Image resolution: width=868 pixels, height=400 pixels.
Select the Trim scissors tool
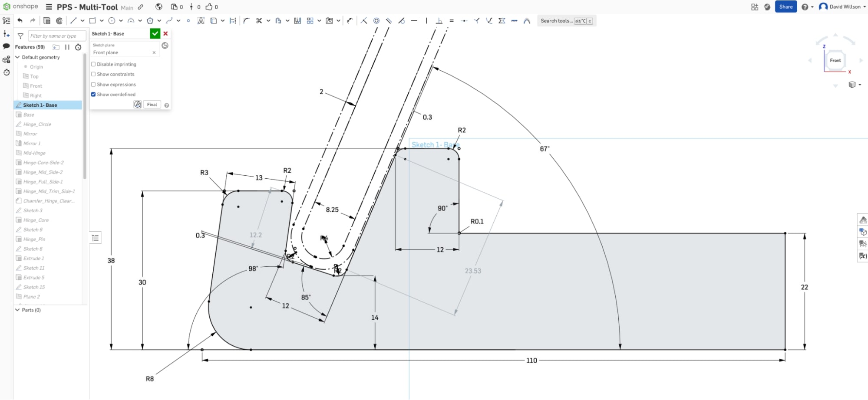[259, 20]
